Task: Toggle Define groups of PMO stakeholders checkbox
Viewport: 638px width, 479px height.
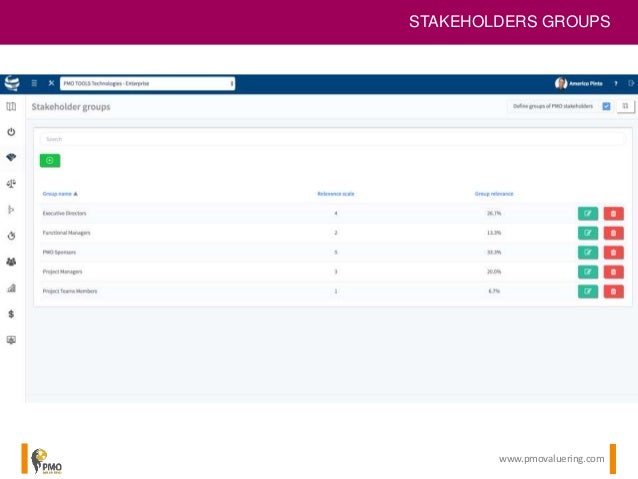Action: [606, 106]
